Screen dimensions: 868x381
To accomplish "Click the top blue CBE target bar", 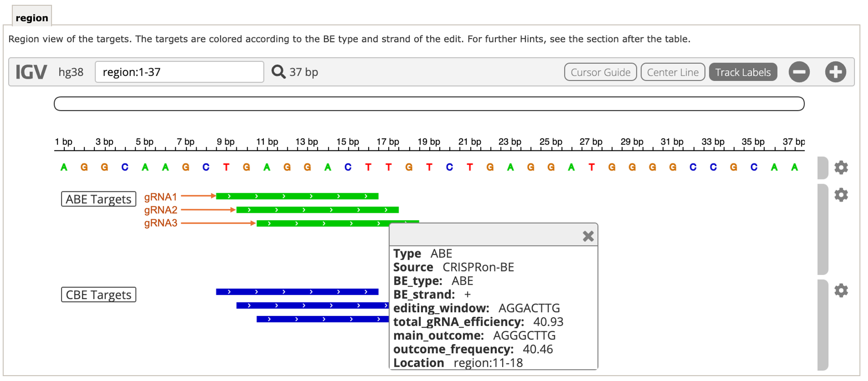I will (x=297, y=292).
